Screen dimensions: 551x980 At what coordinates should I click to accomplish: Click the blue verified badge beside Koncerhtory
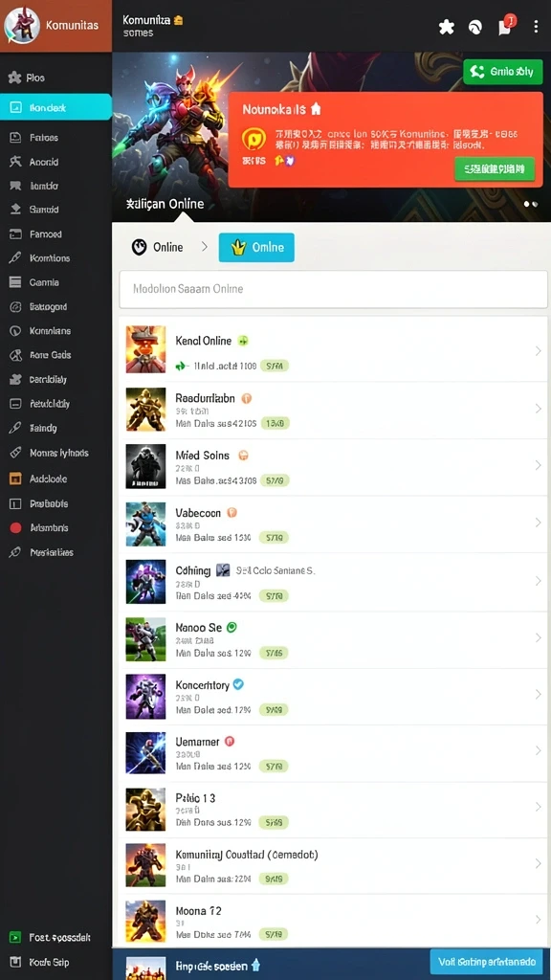pyautogui.click(x=238, y=684)
